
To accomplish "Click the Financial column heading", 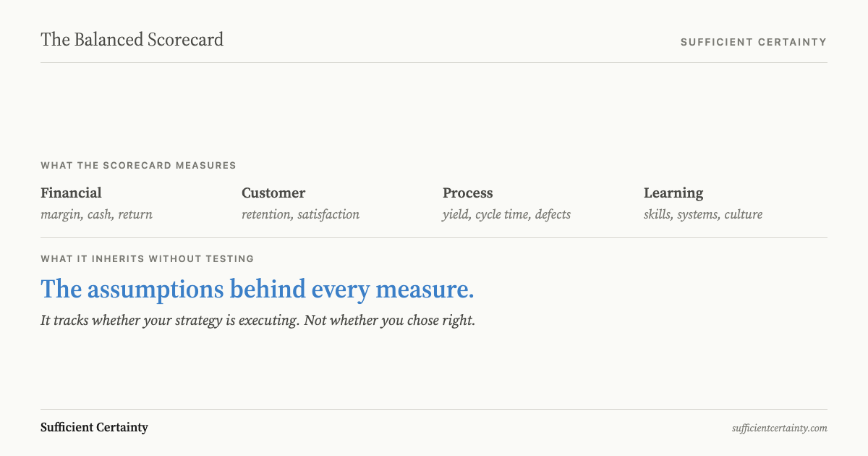I will 71,193.
